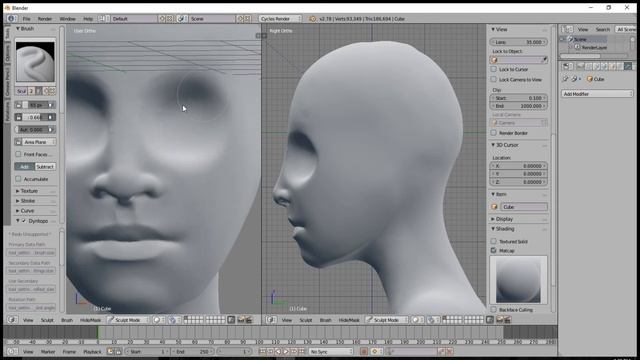Open the File menu
The image size is (640, 360).
click(27, 19)
